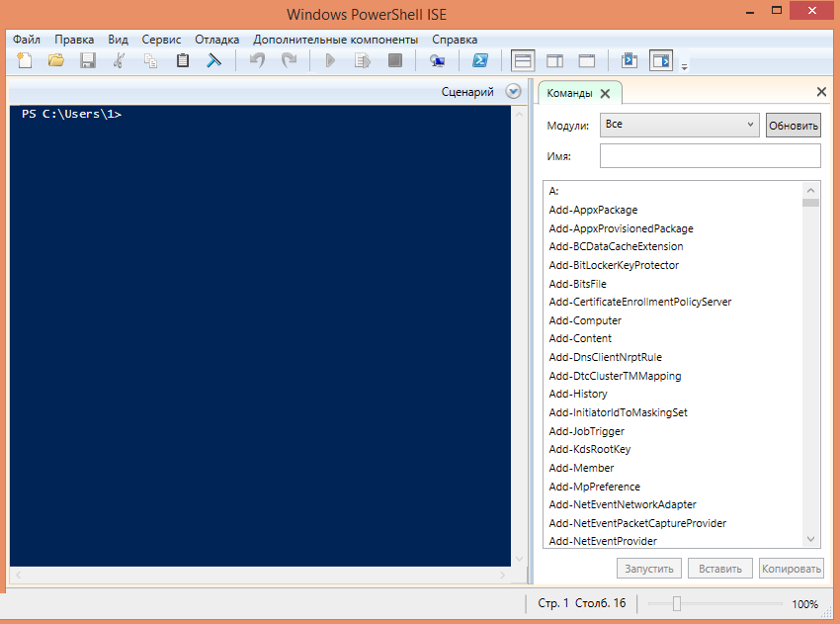Select Add-DnsClientNrptRule command

[606, 357]
